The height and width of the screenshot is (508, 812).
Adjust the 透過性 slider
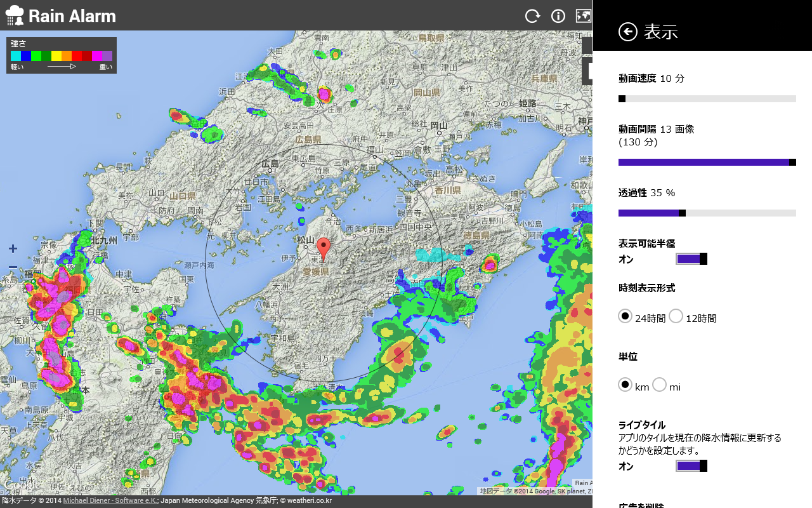[707, 213]
